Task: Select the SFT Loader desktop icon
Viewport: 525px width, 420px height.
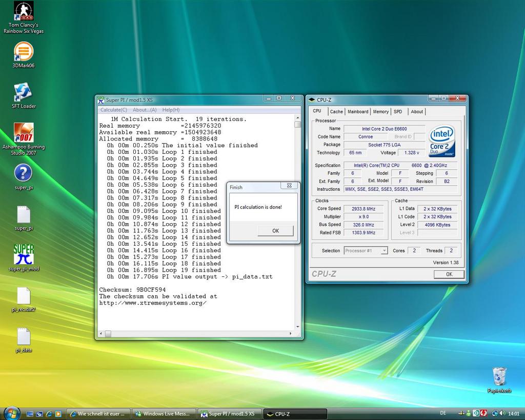Action: coord(24,95)
